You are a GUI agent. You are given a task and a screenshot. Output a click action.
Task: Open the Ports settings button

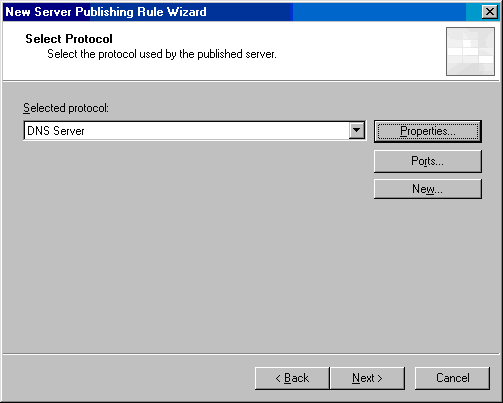[x=428, y=161]
